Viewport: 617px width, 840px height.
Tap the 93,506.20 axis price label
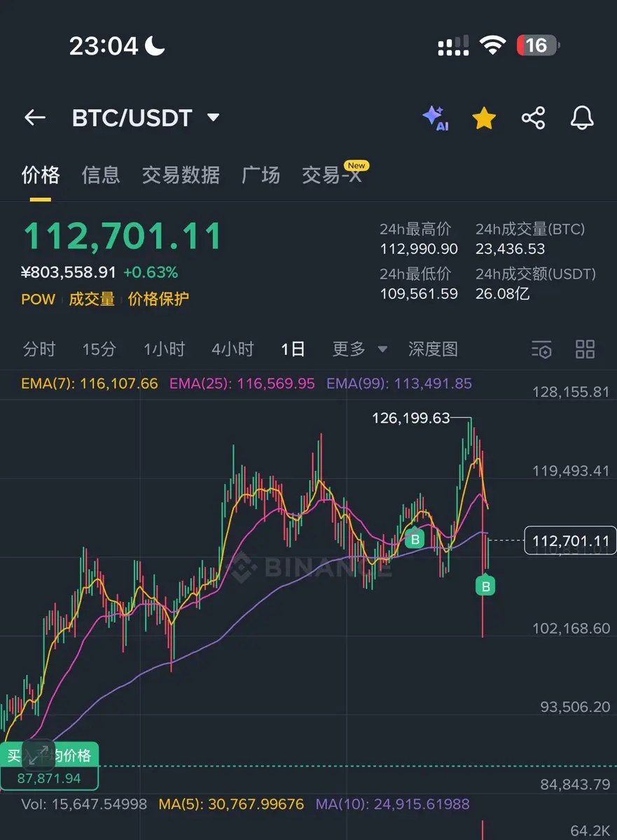click(575, 706)
